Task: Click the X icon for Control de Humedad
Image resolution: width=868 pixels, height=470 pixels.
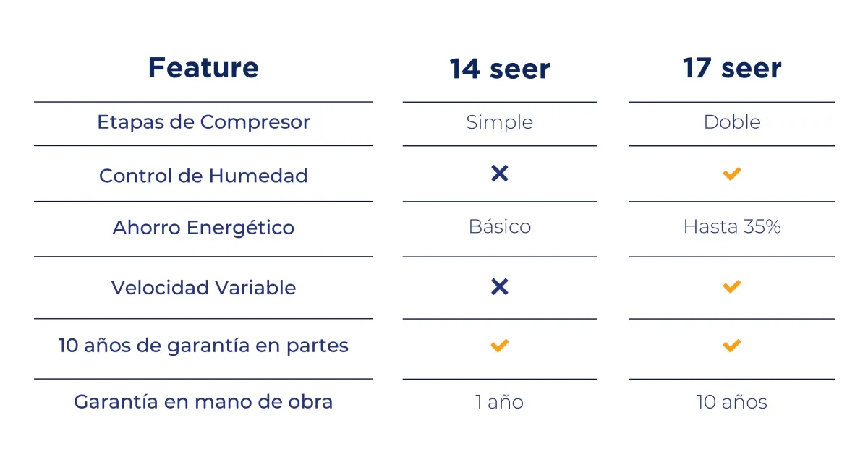Action: pos(499,174)
